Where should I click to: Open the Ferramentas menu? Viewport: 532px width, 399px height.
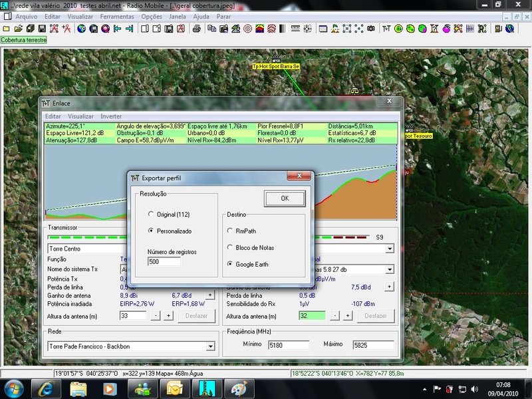(x=116, y=16)
